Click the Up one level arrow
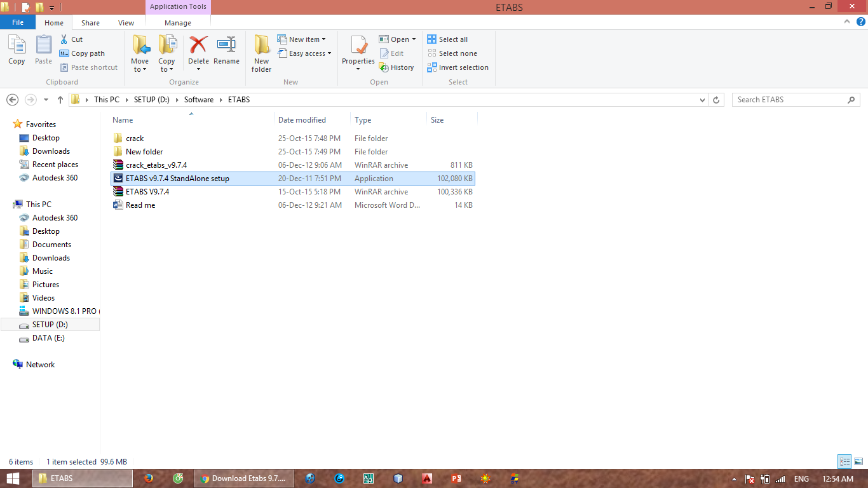Screen dimensions: 868x488 (60, 100)
